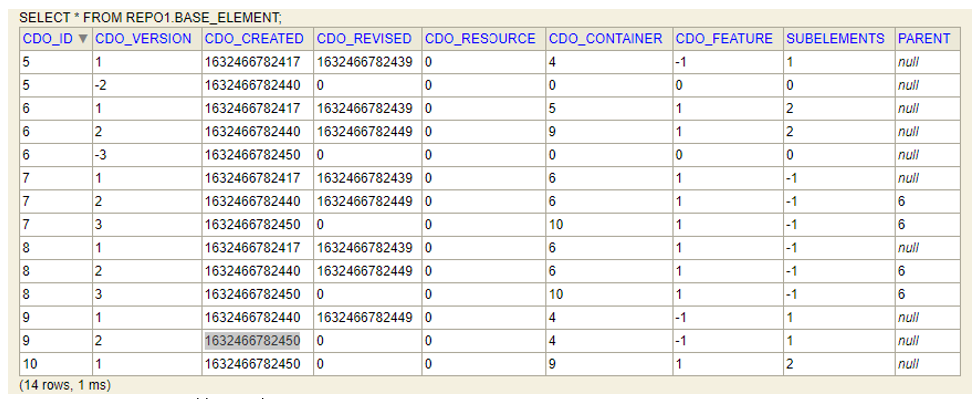Screen dimensions: 980x399
Task: Sort by SUBELEMENTS column header
Action: coord(835,39)
